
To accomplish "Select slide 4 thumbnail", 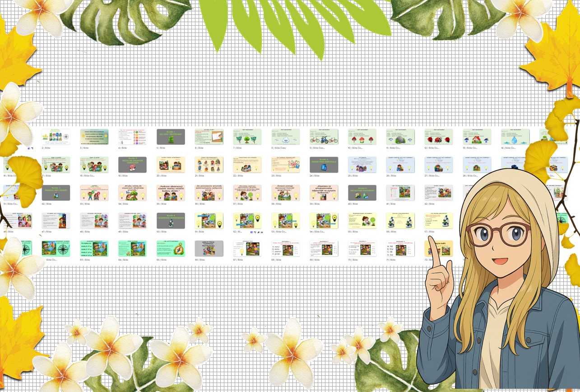I will click(x=133, y=137).
